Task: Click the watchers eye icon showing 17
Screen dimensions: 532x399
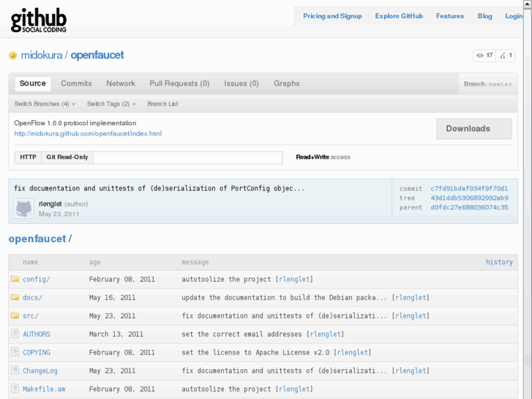Action: pyautogui.click(x=479, y=56)
